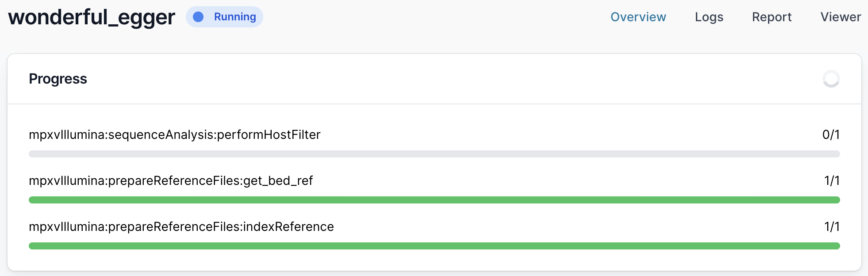The height and width of the screenshot is (276, 868).
Task: Select the wonderful_egger run title
Action: pos(92,18)
